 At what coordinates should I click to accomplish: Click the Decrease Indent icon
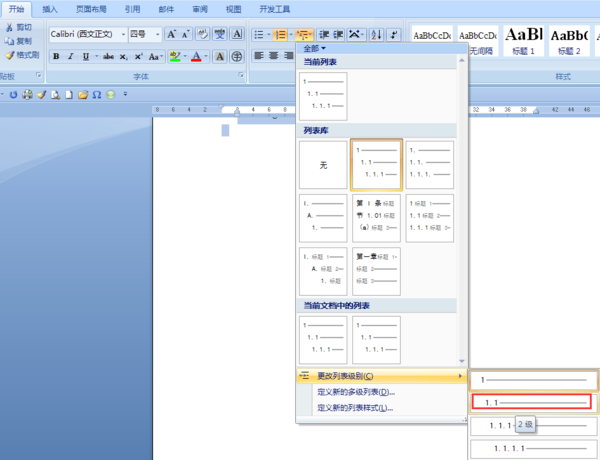click(x=324, y=35)
